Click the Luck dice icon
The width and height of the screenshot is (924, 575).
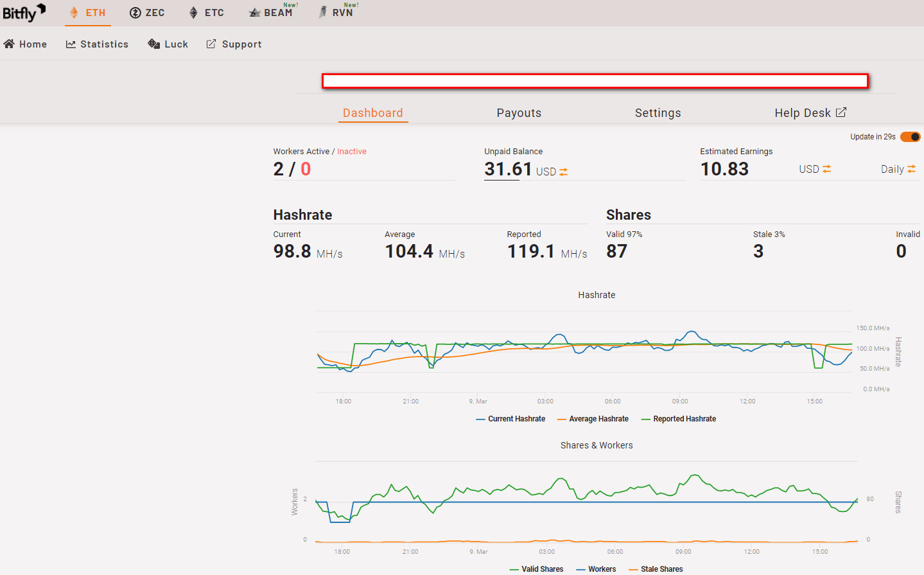pyautogui.click(x=154, y=44)
